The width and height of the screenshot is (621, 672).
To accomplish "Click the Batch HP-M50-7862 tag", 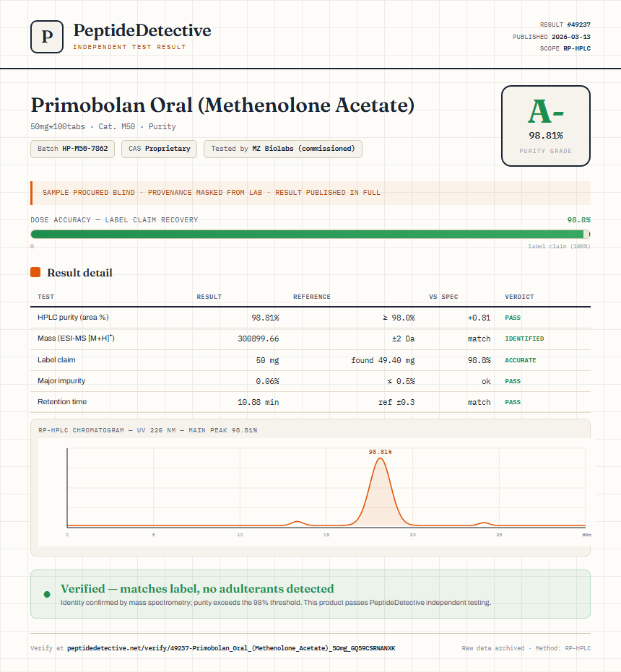I will tap(72, 149).
